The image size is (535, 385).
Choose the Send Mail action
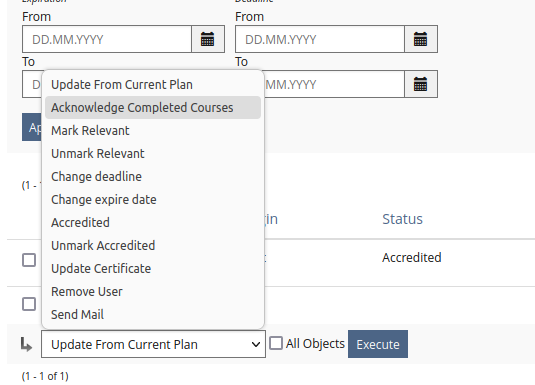(153, 314)
